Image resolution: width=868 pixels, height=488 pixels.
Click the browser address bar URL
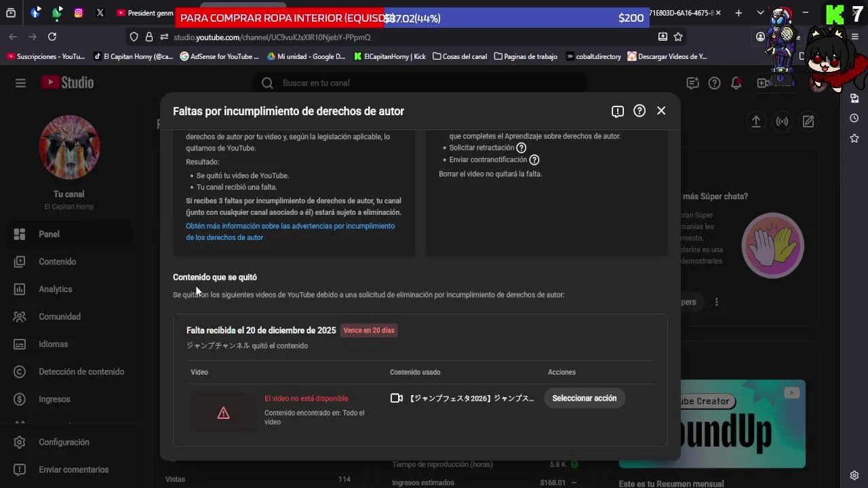[x=272, y=37]
